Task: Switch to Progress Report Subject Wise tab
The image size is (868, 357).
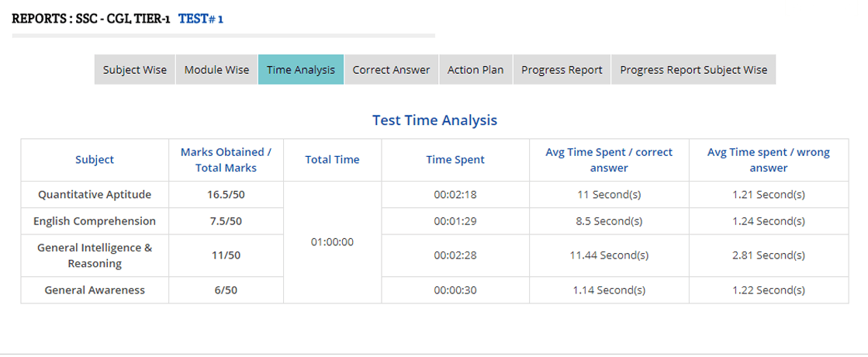Action: click(693, 70)
